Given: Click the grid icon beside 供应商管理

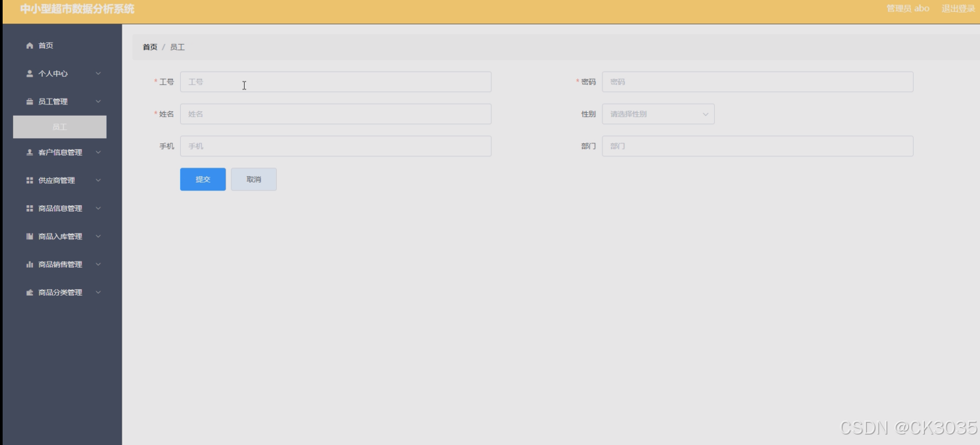Looking at the screenshot, I should (30, 181).
